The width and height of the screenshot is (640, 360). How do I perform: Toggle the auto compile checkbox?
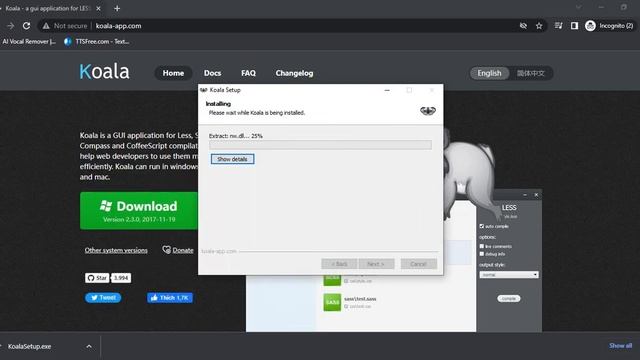pyautogui.click(x=482, y=226)
